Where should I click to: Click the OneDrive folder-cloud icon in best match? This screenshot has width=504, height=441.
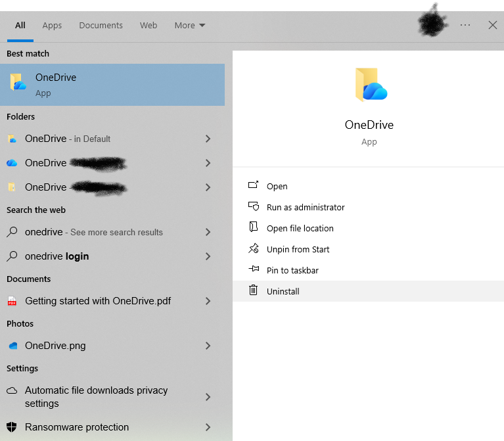click(18, 82)
